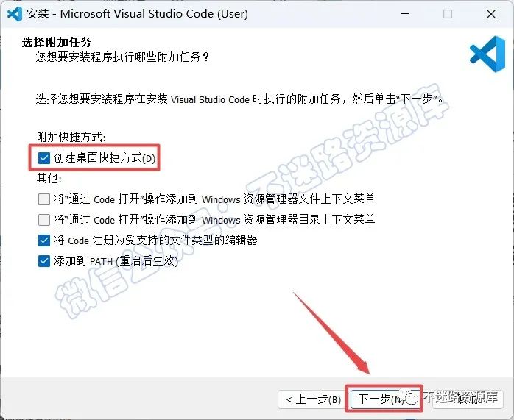Click the 下一步(N) next button
The width and height of the screenshot is (514, 420).
click(384, 399)
